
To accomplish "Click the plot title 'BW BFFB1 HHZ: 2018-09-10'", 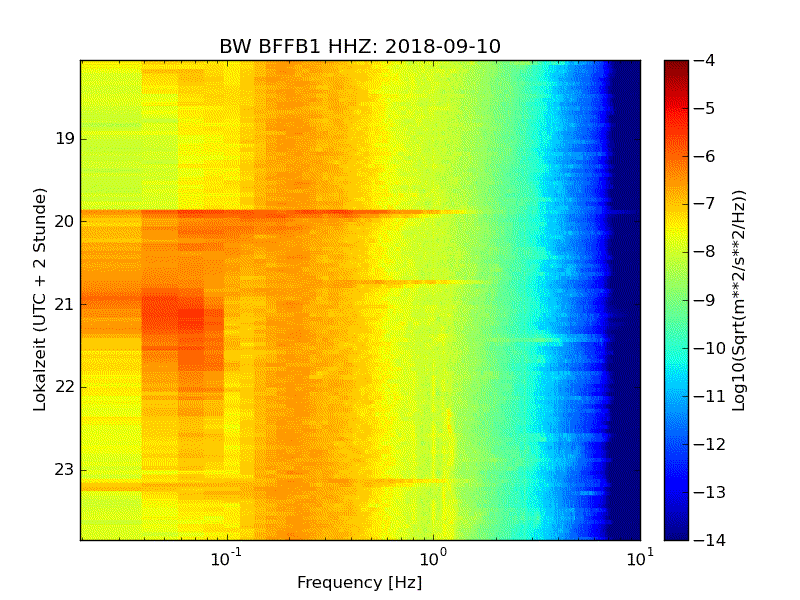I will pyautogui.click(x=360, y=46).
